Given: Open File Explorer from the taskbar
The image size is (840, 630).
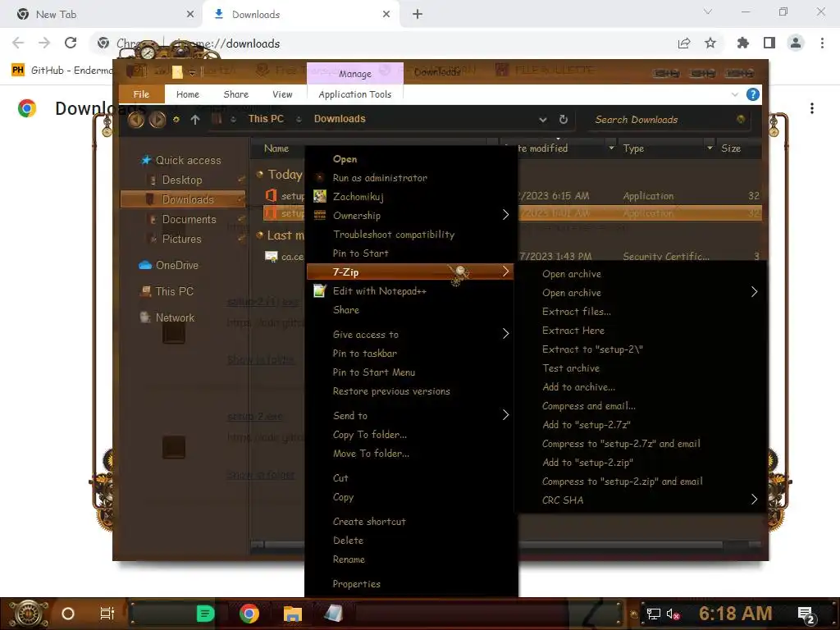Looking at the screenshot, I should coord(293,614).
